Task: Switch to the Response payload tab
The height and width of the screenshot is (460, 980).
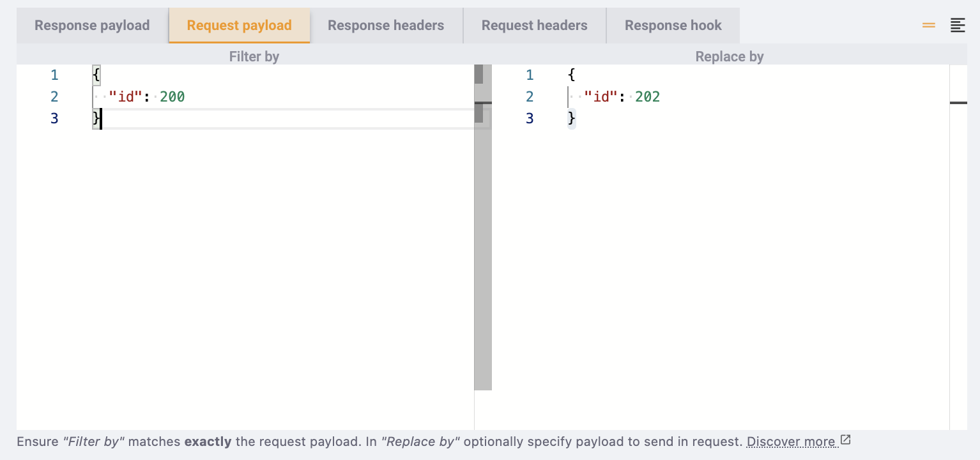Action: point(92,26)
